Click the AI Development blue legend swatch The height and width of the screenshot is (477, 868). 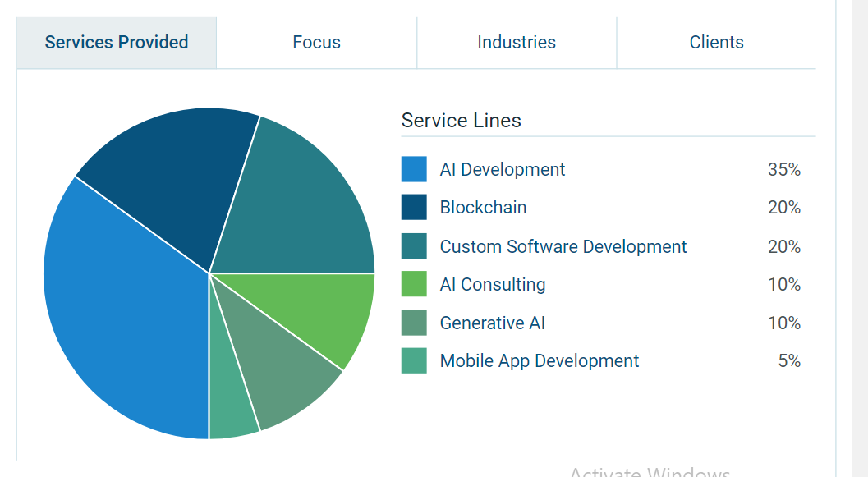[414, 169]
